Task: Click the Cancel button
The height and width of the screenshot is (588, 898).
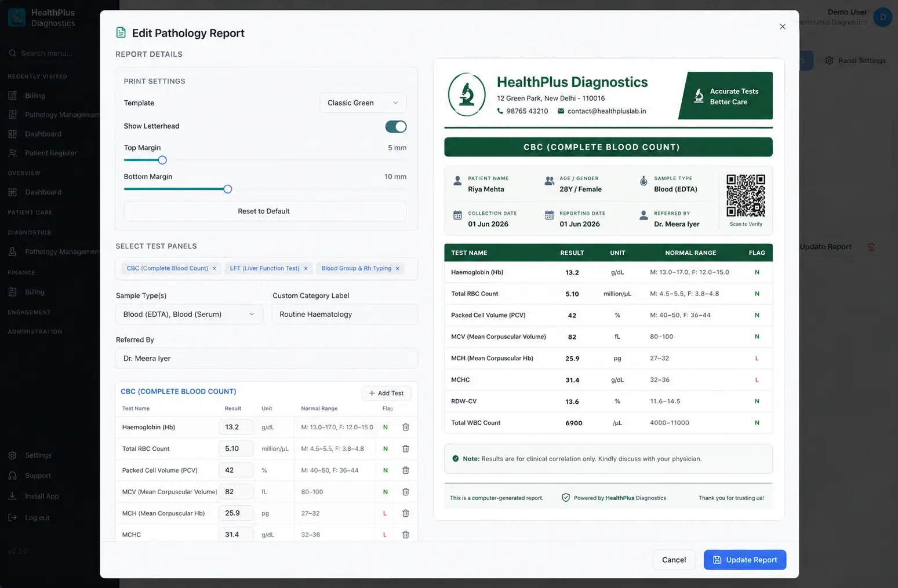Action: (x=674, y=560)
